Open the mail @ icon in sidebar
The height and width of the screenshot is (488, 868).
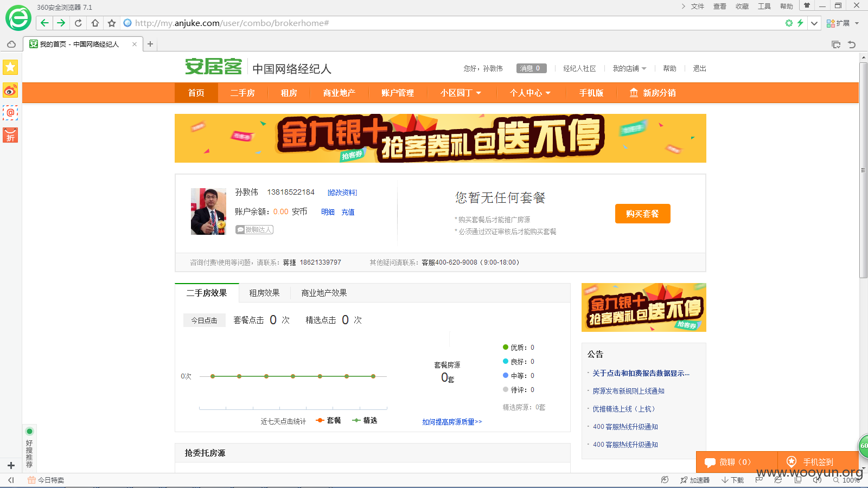[10, 113]
